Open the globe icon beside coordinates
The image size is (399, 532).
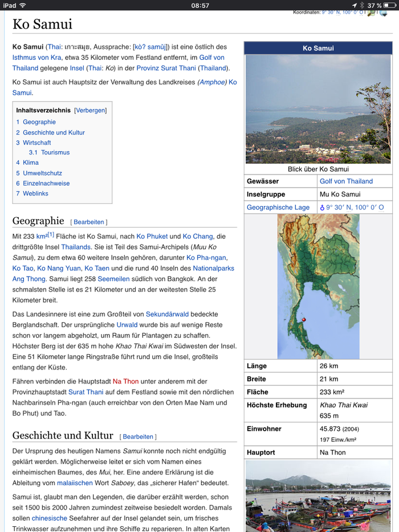tap(384, 13)
